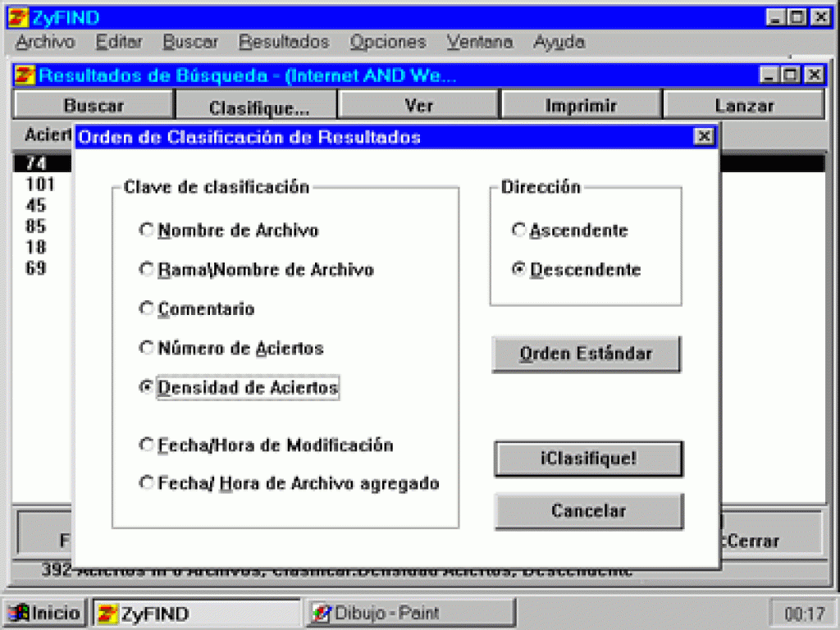Set direction to Ascendente
This screenshot has height=630, width=840.
click(x=518, y=231)
